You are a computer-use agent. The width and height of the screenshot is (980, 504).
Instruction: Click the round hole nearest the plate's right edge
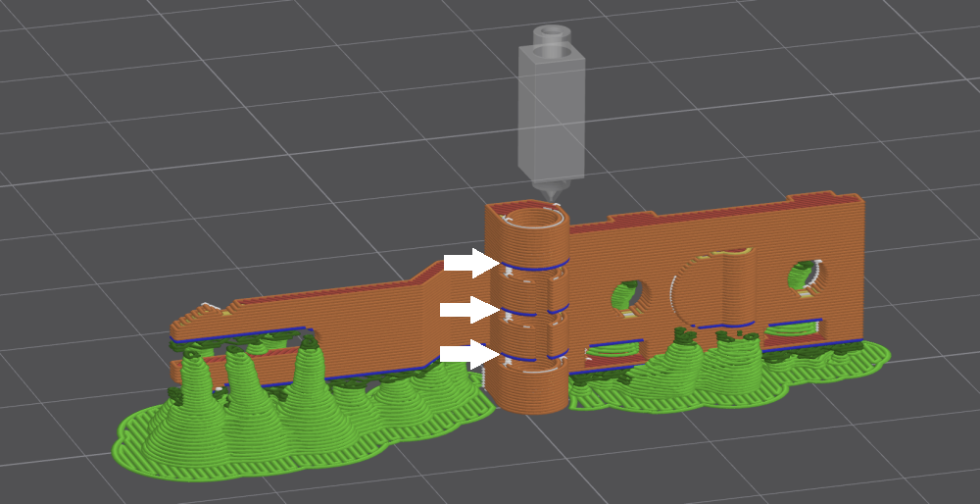(x=805, y=277)
